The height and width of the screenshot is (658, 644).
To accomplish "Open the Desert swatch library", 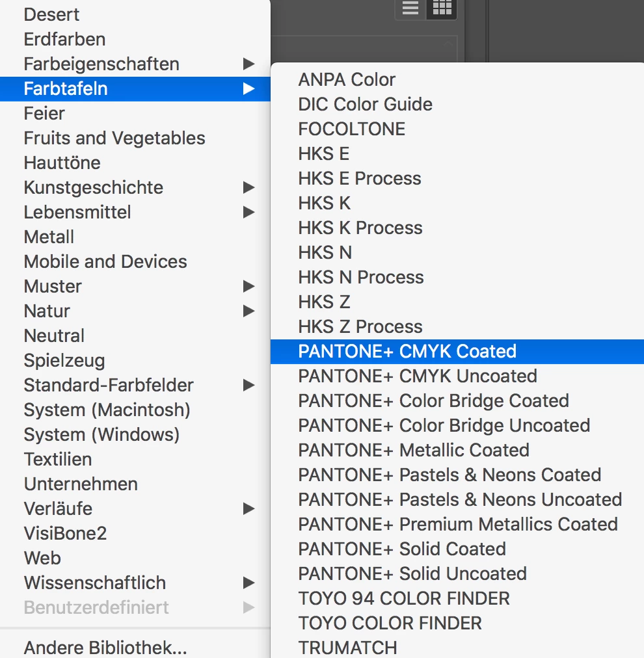I will [x=135, y=15].
